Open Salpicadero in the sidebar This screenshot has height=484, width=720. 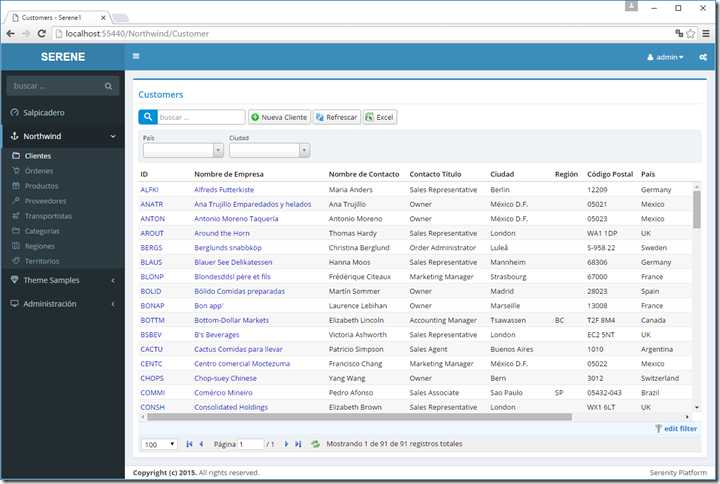coord(44,113)
